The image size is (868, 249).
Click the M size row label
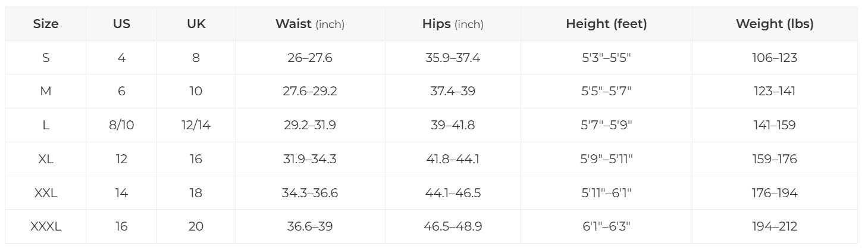pyautogui.click(x=46, y=92)
